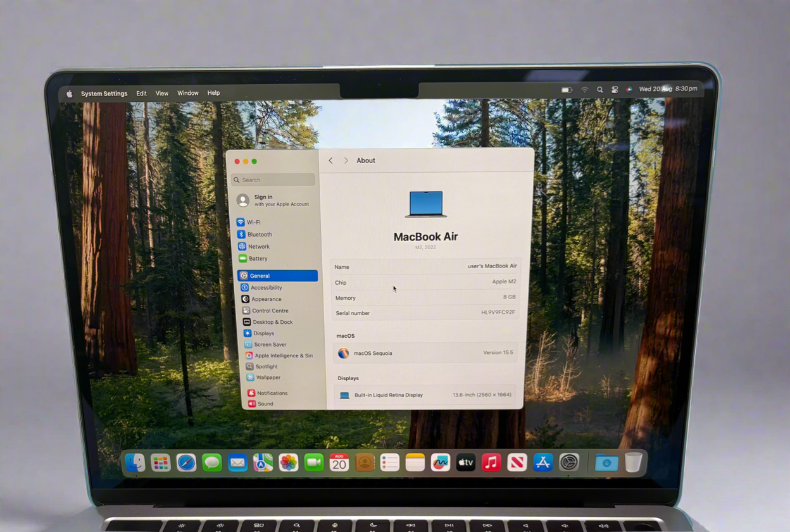Image resolution: width=790 pixels, height=532 pixels.
Task: Click the Built-in Liquid Retina Display row
Action: click(x=424, y=395)
